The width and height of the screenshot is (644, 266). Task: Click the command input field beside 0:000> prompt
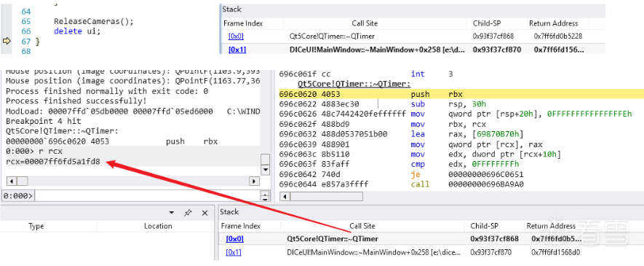point(148,196)
